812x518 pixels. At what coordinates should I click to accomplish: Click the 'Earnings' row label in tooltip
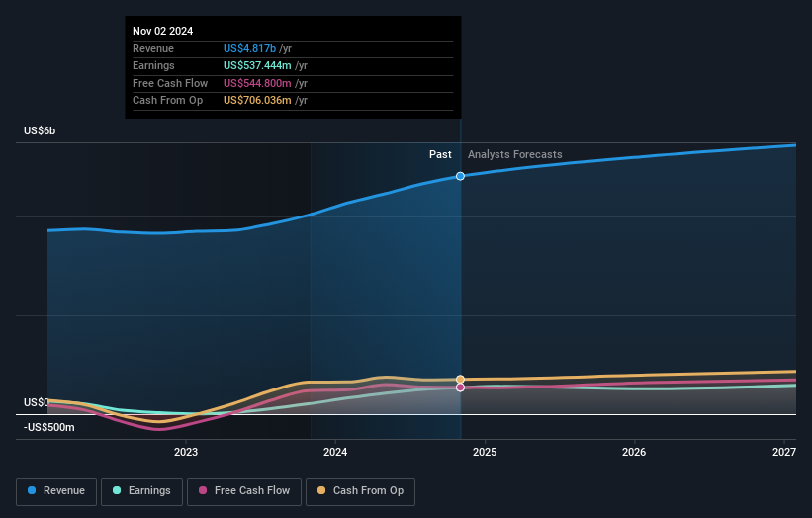(x=153, y=65)
